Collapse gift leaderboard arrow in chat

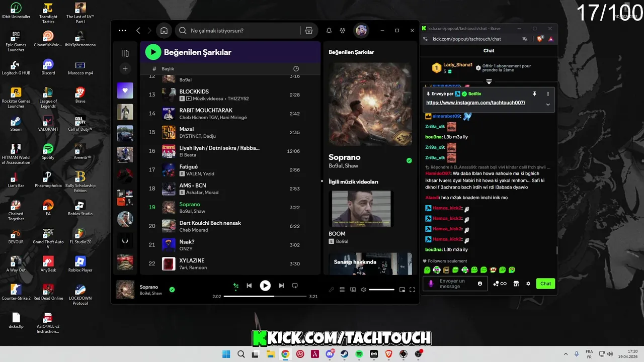pos(489,81)
